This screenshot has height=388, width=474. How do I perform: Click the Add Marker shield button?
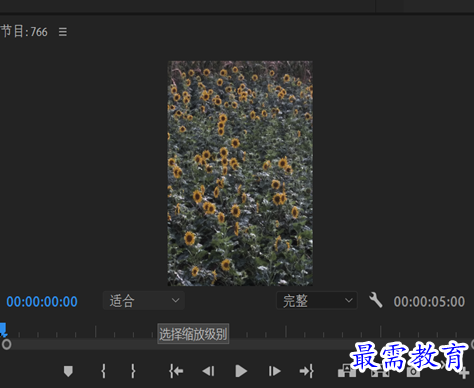[68, 371]
